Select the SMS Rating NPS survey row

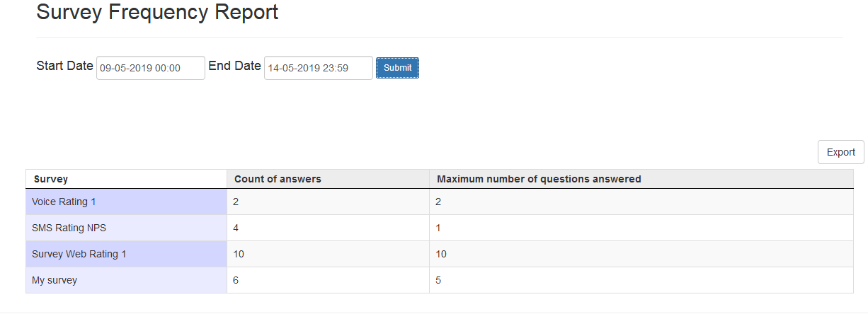pyautogui.click(x=69, y=228)
